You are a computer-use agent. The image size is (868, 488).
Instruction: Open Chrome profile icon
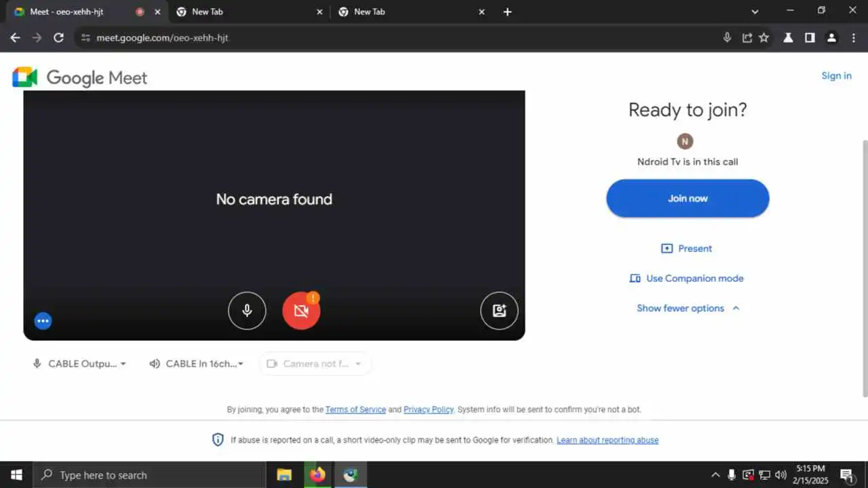[831, 38]
